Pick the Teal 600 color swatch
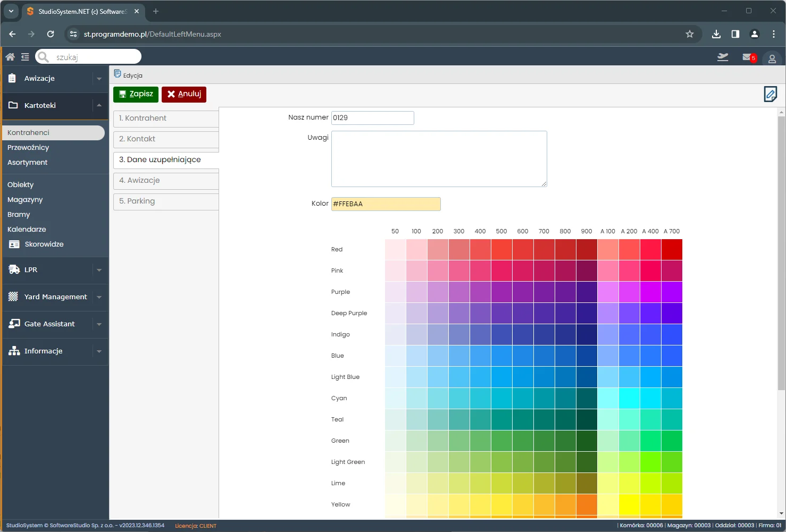 [x=523, y=420]
